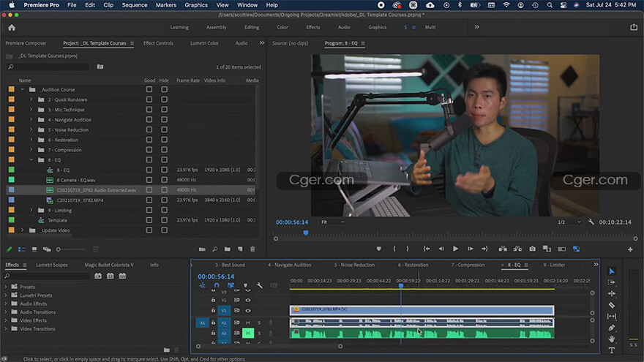Open Program monitor wrench settings
Image resolution: width=644 pixels, height=362 pixels.
[x=591, y=222]
